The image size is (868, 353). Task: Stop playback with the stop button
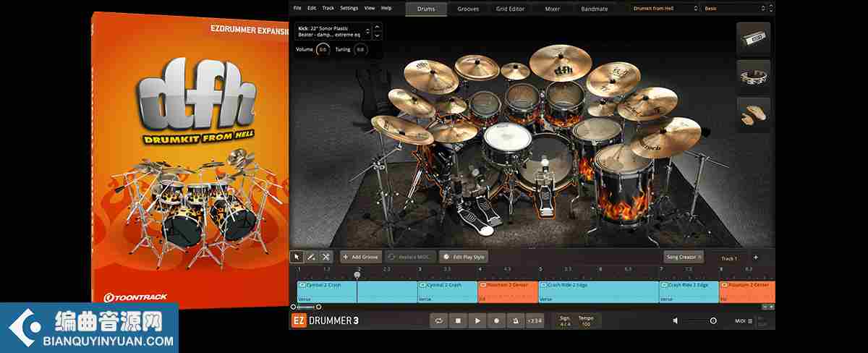click(x=458, y=320)
